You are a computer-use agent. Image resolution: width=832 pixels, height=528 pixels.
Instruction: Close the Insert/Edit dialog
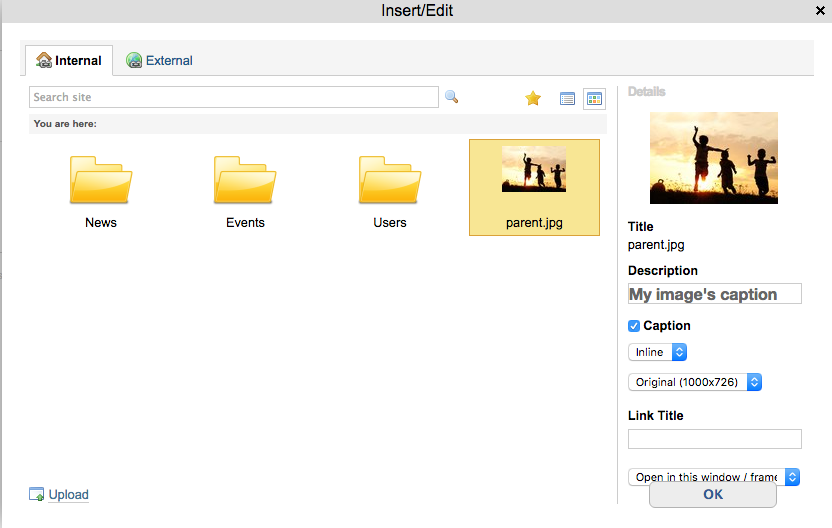[x=820, y=10]
